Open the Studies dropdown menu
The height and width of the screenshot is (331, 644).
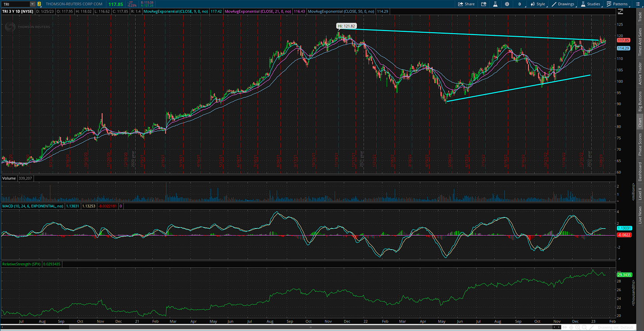pos(590,4)
